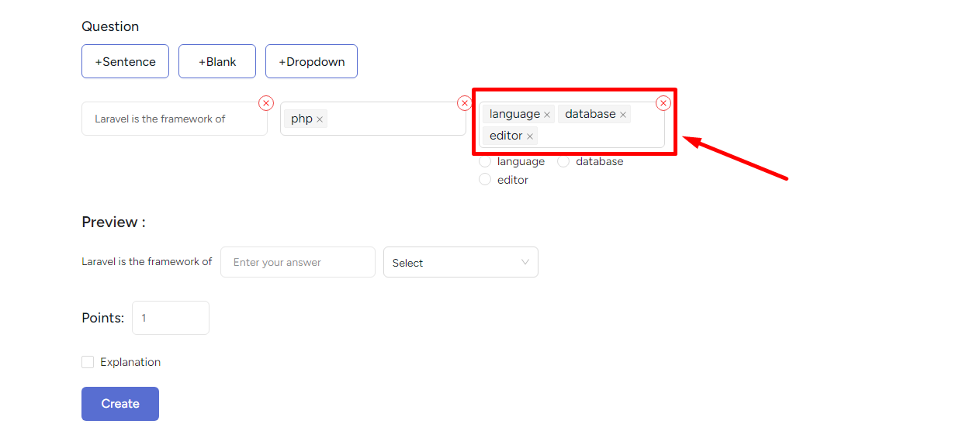
Task: Click the Points input field
Action: (x=171, y=318)
